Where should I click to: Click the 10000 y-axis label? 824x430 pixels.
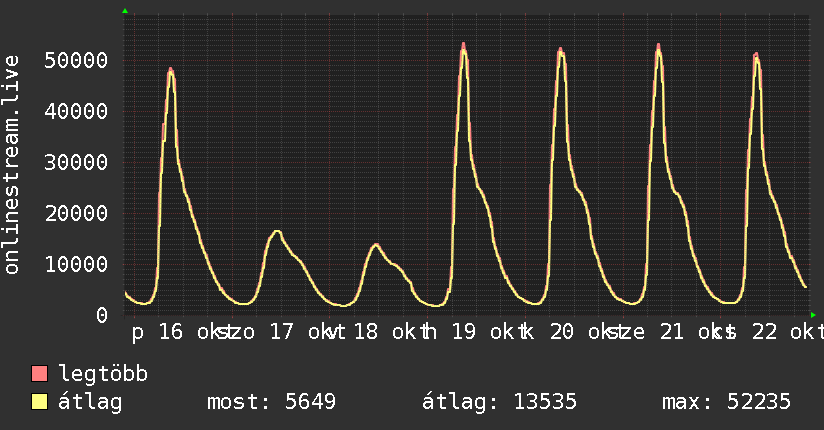point(76,264)
